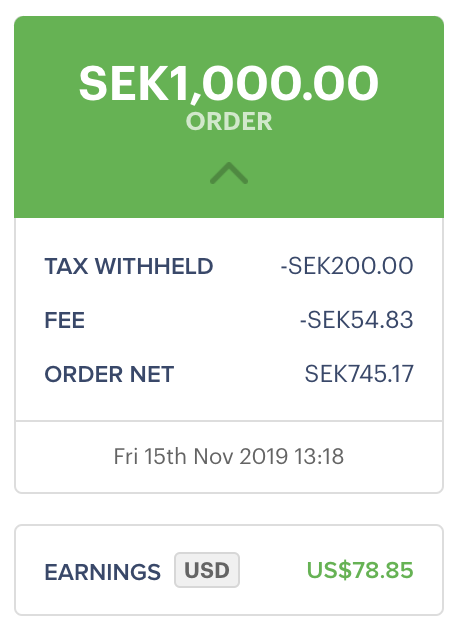
Task: Select the US$78.85 earnings amount
Action: point(360,570)
